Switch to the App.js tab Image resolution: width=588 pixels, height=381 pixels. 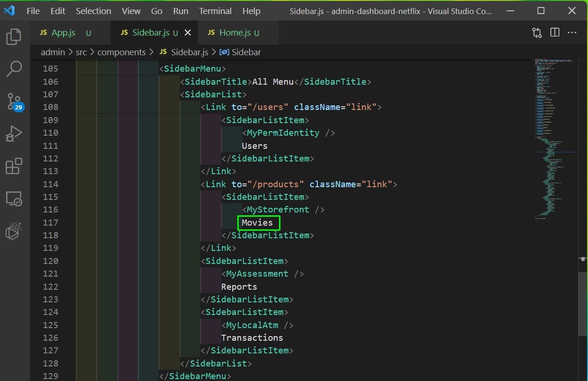click(x=63, y=33)
